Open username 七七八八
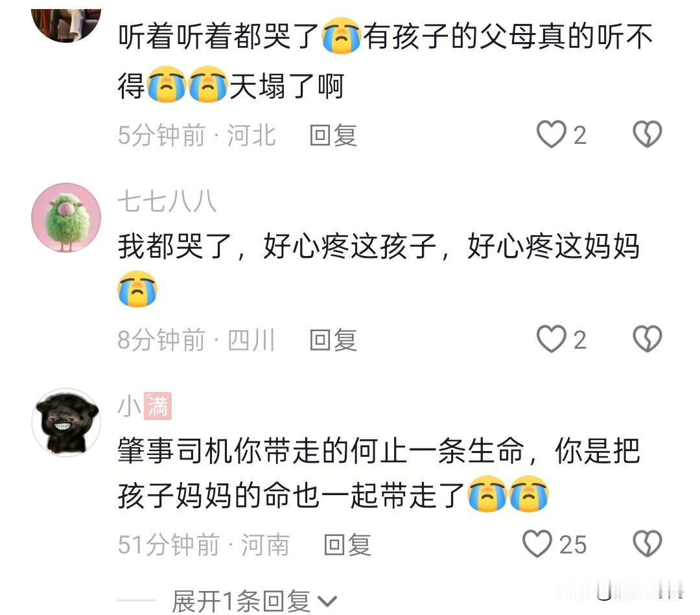The height and width of the screenshot is (615, 700). pyautogui.click(x=167, y=202)
